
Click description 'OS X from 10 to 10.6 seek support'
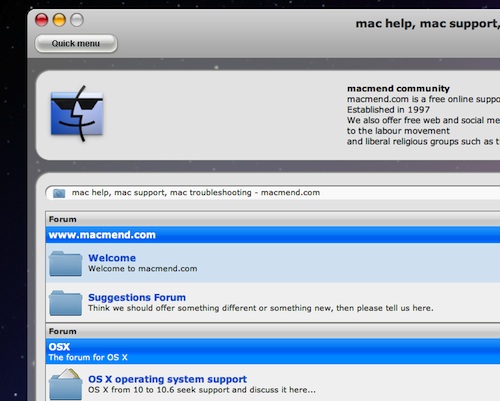(x=202, y=390)
